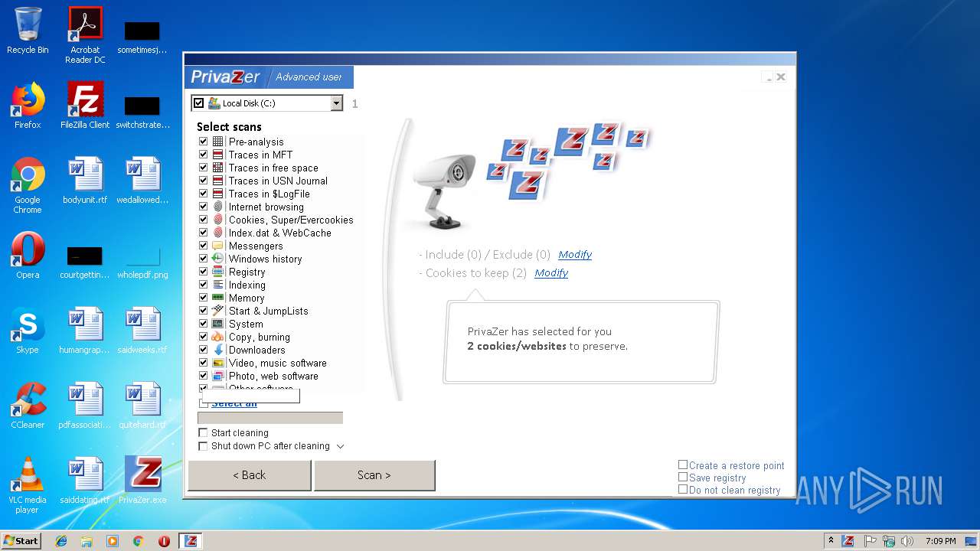Show hidden system tray icons

click(x=831, y=541)
